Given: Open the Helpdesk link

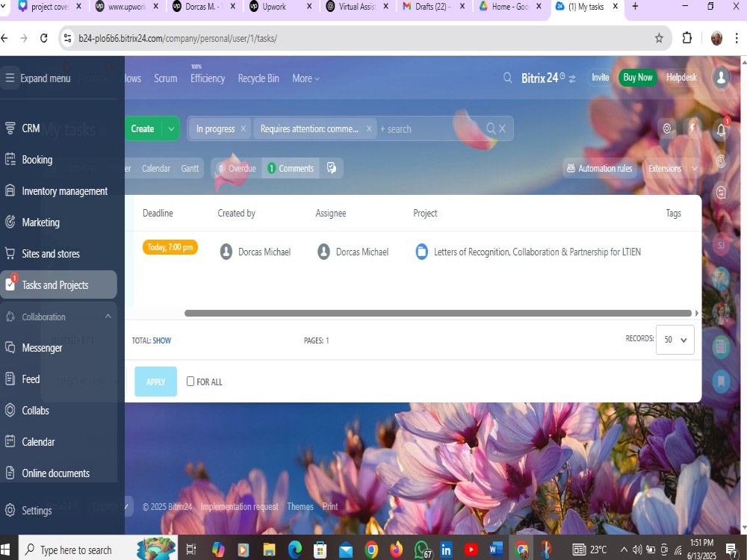Looking at the screenshot, I should point(681,77).
